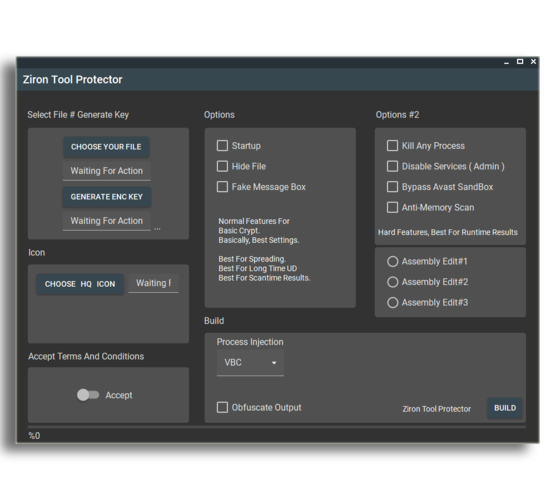Switch on the Accept toggle

click(88, 395)
